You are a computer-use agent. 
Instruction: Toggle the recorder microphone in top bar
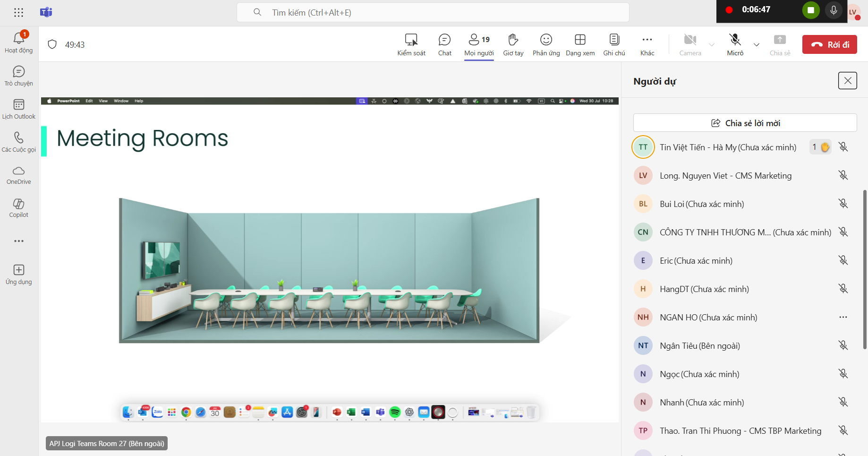coord(834,10)
